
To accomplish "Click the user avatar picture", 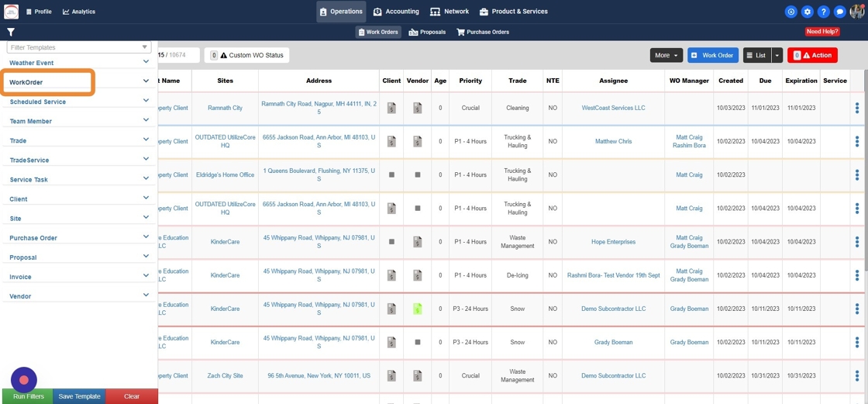I will (857, 12).
